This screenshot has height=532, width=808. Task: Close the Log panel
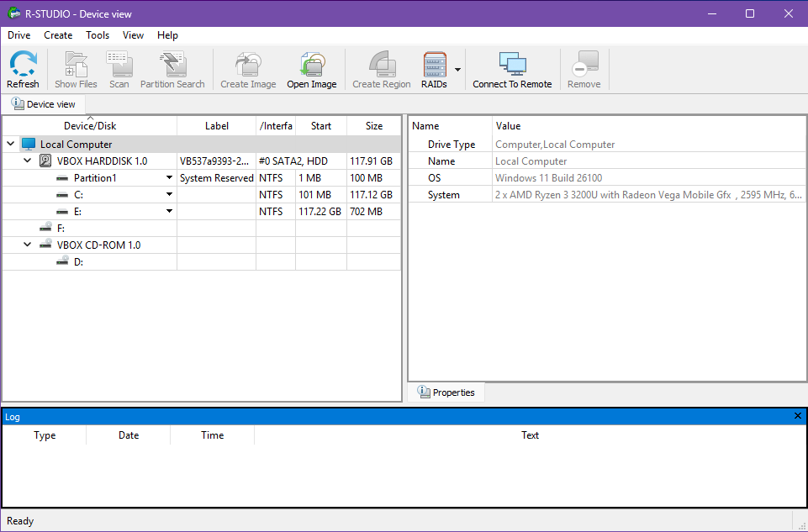(x=798, y=416)
